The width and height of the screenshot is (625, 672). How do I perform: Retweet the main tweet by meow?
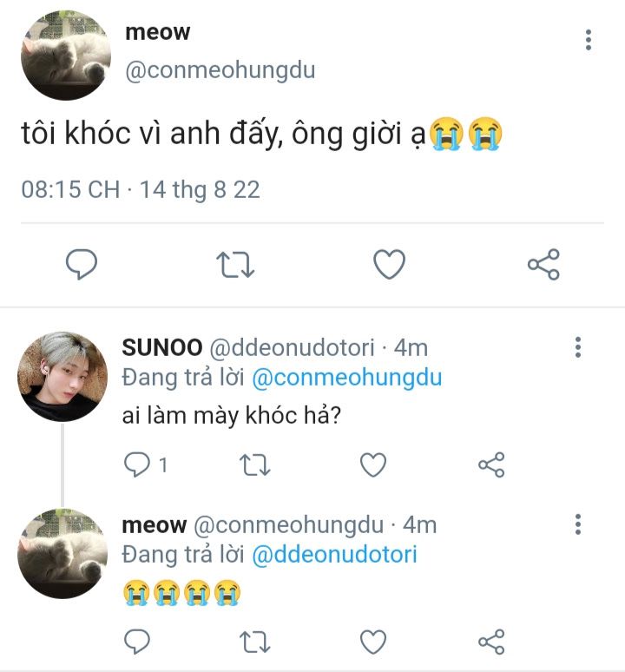tap(235, 265)
